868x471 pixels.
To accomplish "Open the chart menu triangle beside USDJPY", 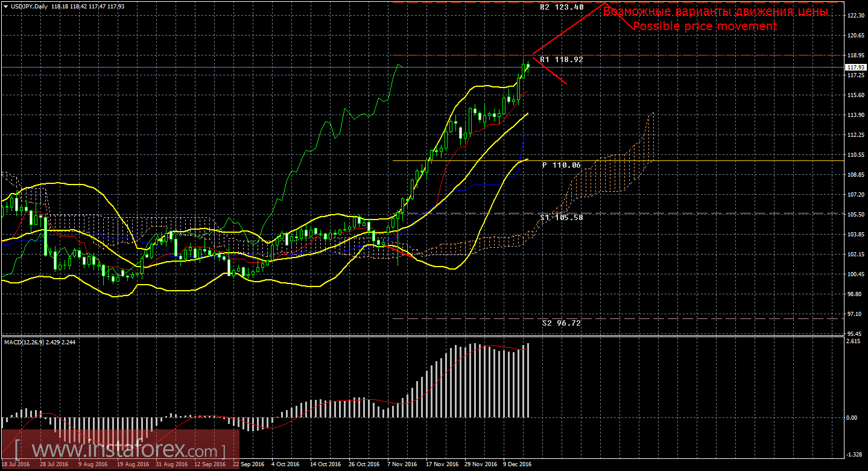I will [5, 7].
